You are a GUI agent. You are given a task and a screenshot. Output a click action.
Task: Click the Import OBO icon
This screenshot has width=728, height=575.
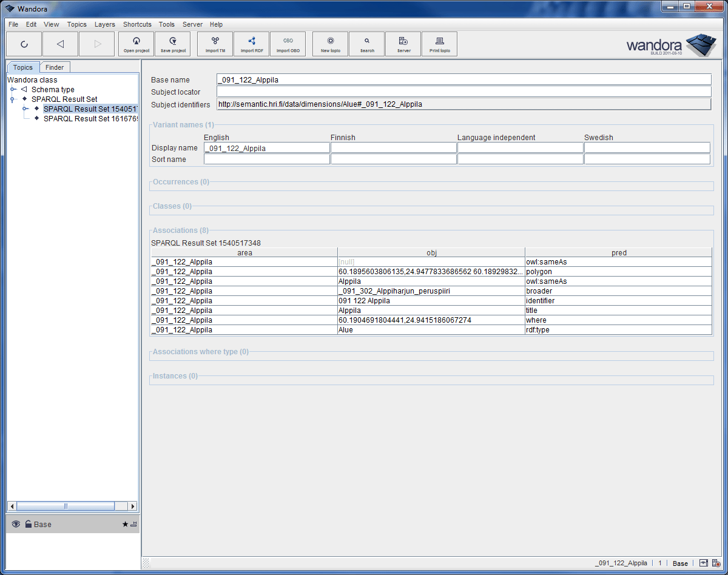coord(288,44)
